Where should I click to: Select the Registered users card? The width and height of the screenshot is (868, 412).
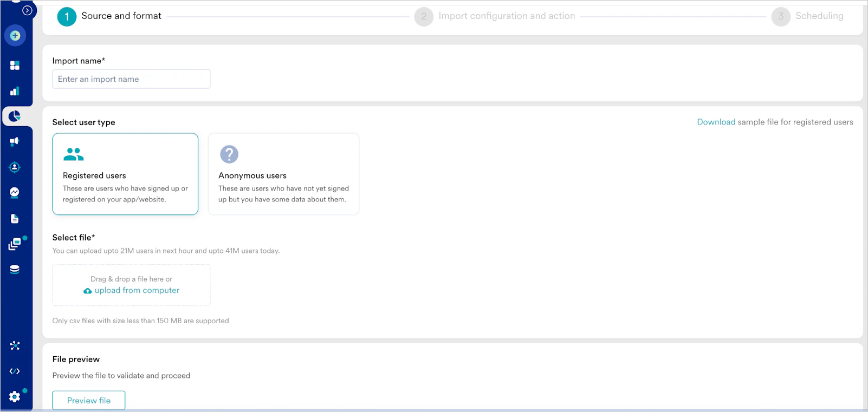pyautogui.click(x=125, y=174)
